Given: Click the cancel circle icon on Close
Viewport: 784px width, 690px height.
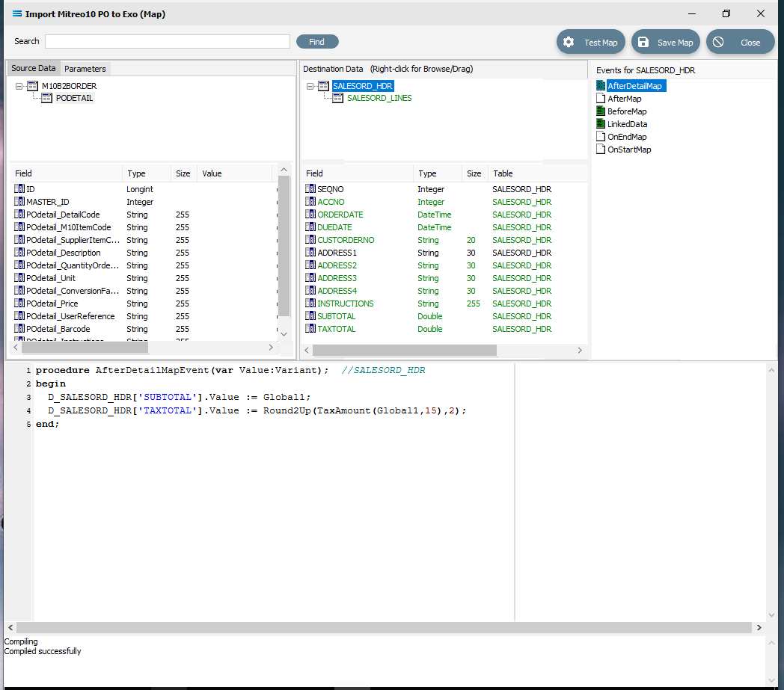Looking at the screenshot, I should coord(718,43).
